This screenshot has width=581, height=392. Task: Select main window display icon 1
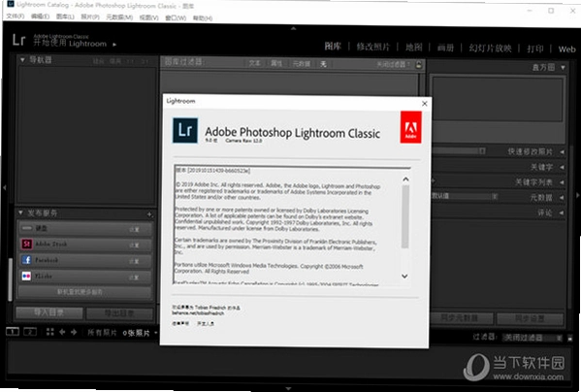click(13, 331)
